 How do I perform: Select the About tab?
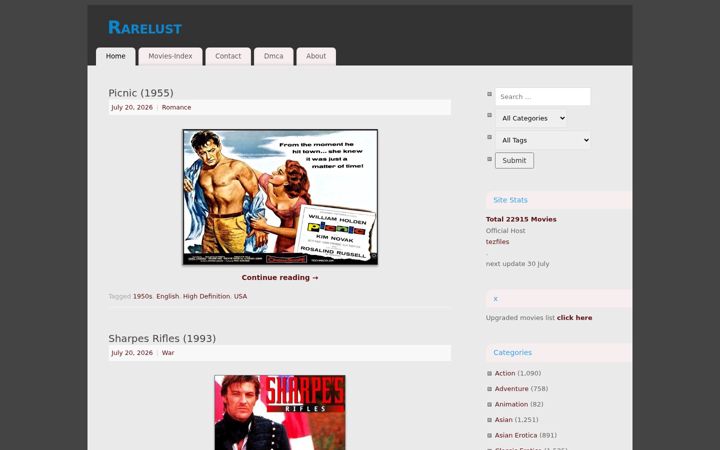316,56
